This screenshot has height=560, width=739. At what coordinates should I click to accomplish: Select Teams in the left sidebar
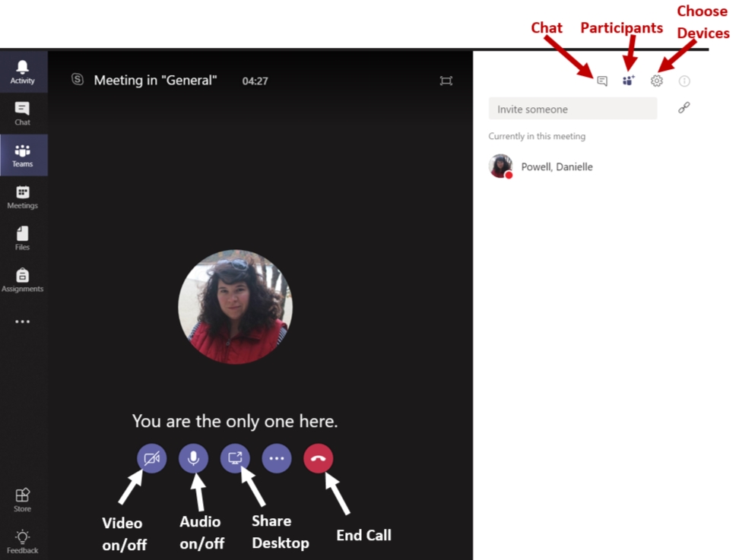click(x=23, y=156)
